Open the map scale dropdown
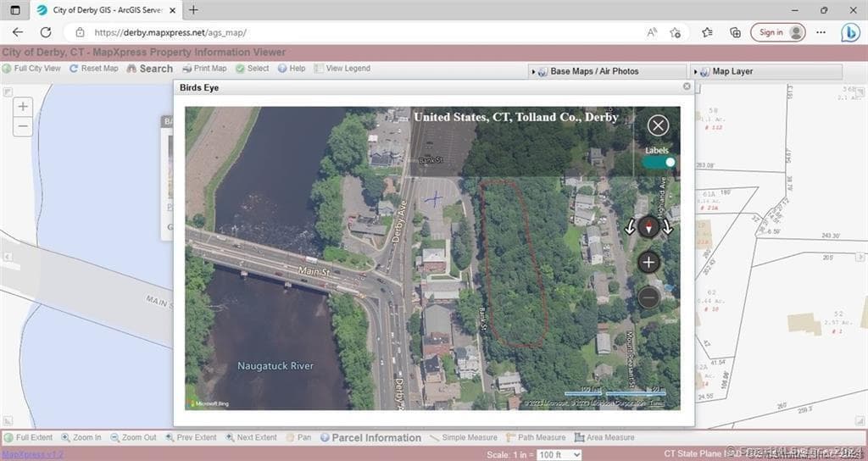The width and height of the screenshot is (868, 461). click(560, 455)
